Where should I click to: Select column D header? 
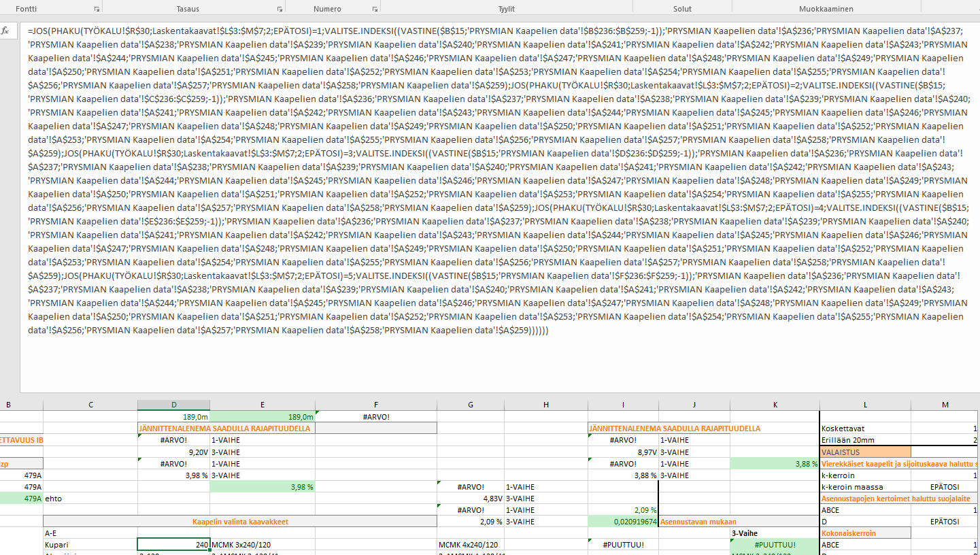(173, 405)
